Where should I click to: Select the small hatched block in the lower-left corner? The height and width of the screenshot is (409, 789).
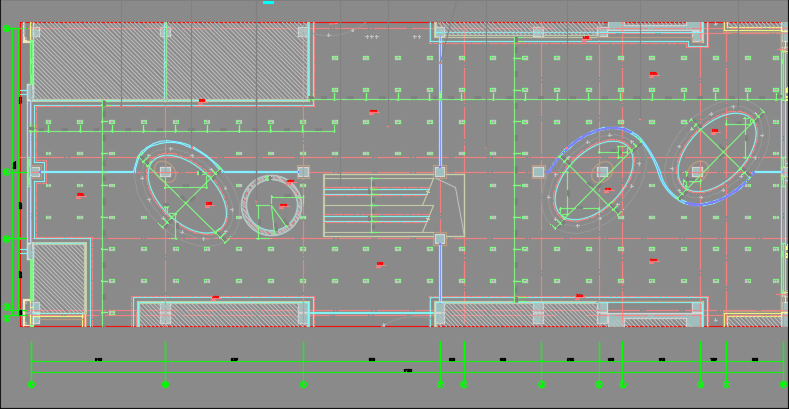click(x=59, y=277)
